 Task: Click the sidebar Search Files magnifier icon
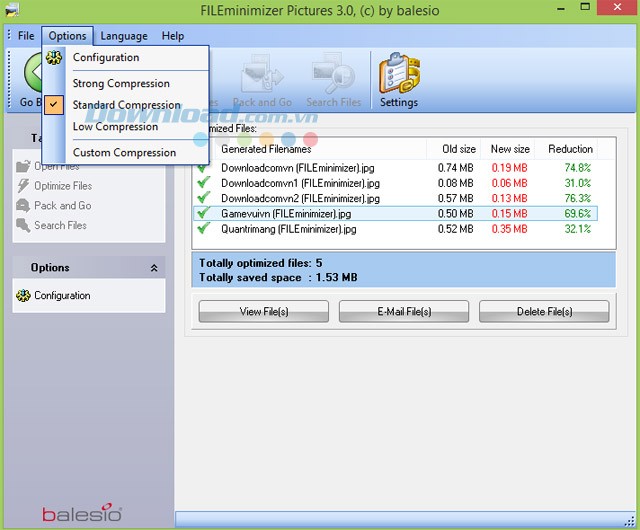(23, 225)
